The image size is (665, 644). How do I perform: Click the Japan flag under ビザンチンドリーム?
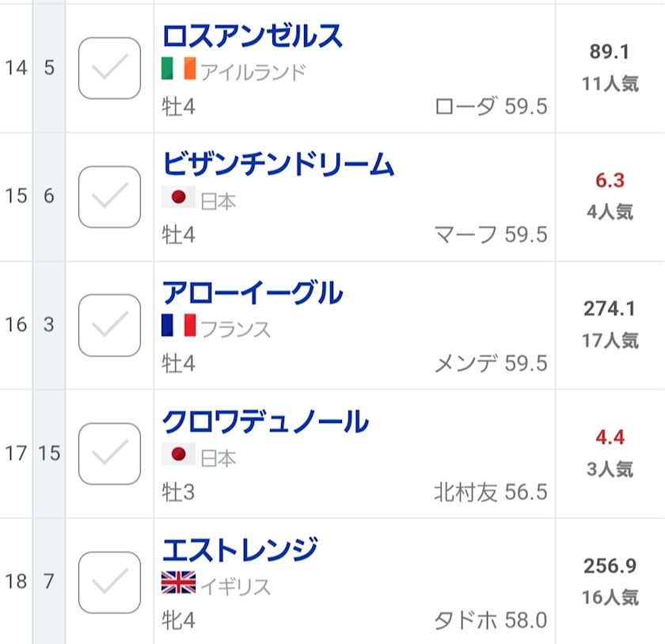click(x=178, y=198)
